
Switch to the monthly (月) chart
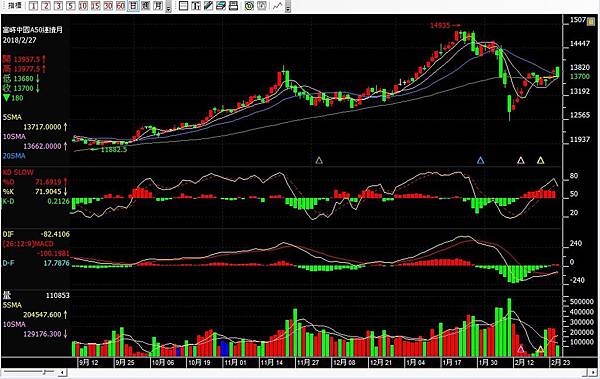(x=158, y=6)
